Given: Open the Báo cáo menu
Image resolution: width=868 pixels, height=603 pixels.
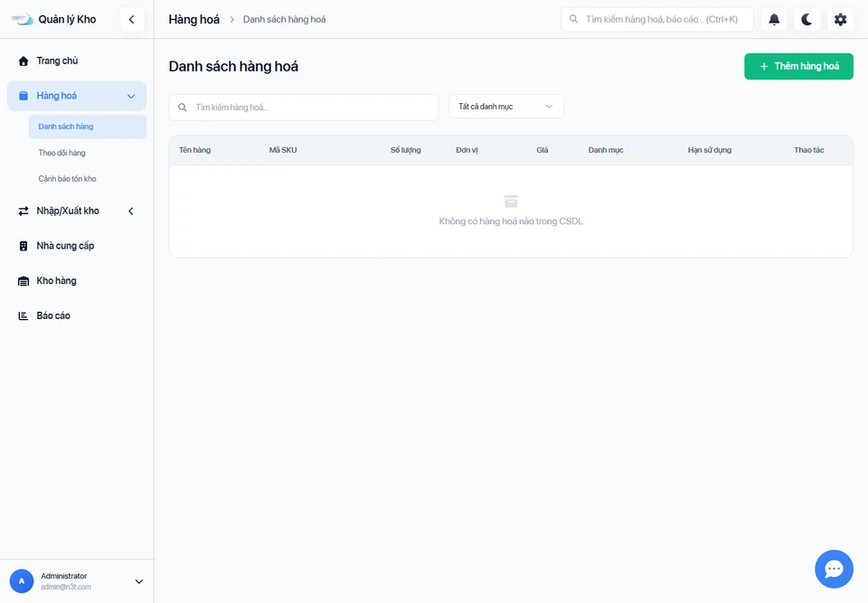Looking at the screenshot, I should tap(77, 316).
